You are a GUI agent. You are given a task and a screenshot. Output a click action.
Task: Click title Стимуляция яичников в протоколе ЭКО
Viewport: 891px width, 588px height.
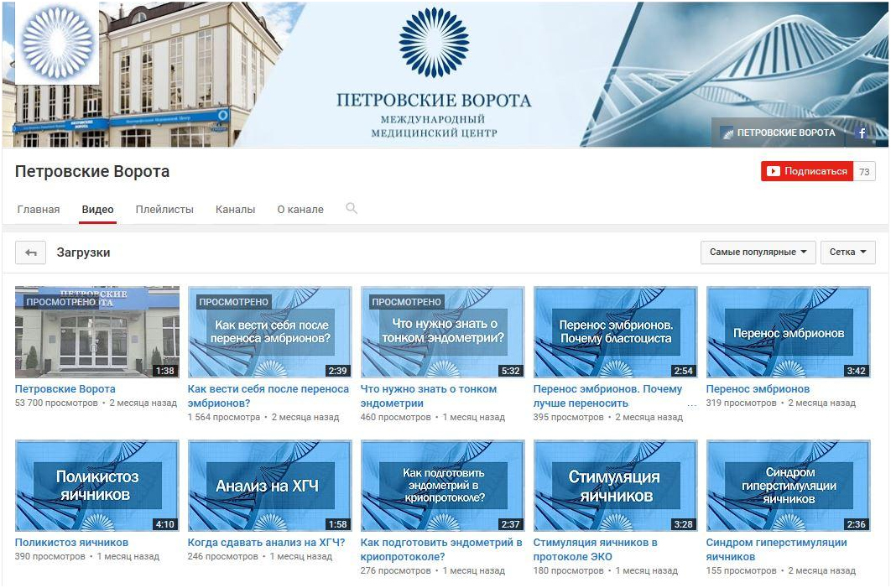pyautogui.click(x=596, y=549)
